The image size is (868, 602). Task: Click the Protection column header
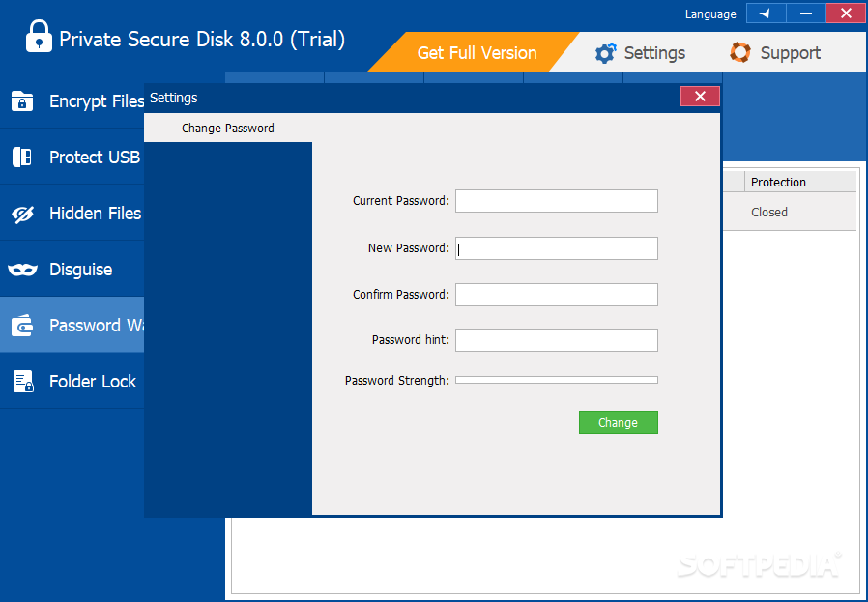tap(800, 182)
